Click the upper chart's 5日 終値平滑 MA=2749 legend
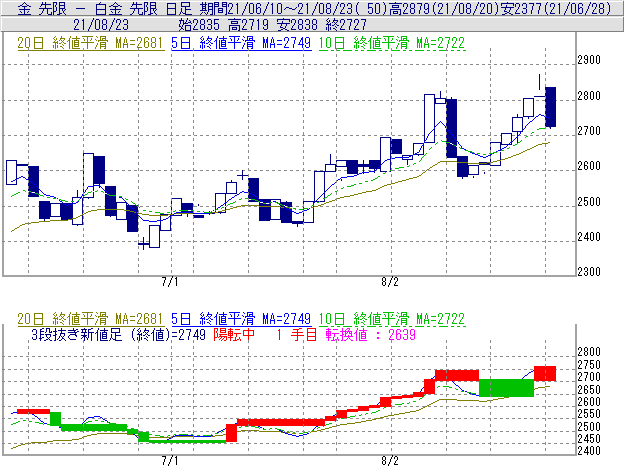Screen dimensions: 624x475 pos(241,43)
